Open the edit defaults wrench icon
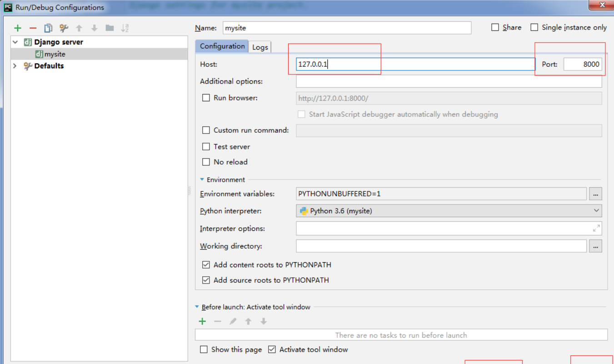The image size is (614, 364). (x=64, y=28)
